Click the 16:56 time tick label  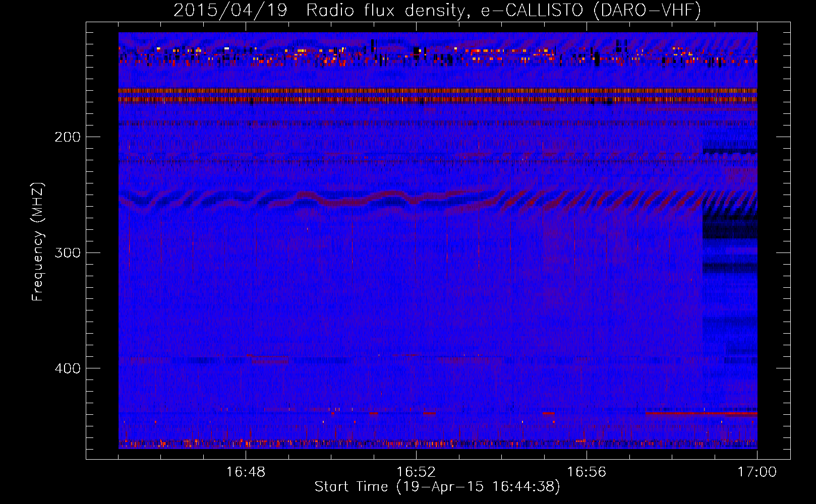[x=587, y=472]
